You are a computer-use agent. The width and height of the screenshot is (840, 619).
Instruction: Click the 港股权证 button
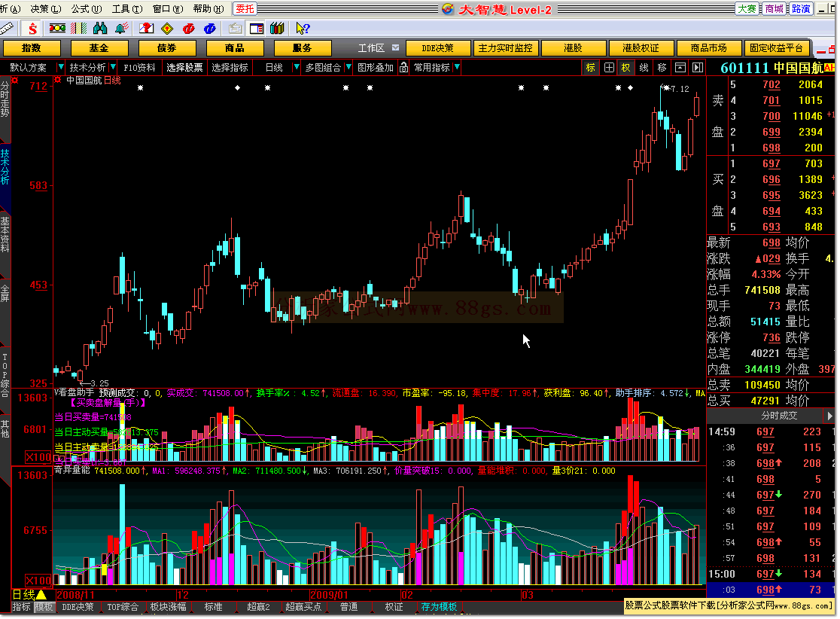pyautogui.click(x=641, y=48)
